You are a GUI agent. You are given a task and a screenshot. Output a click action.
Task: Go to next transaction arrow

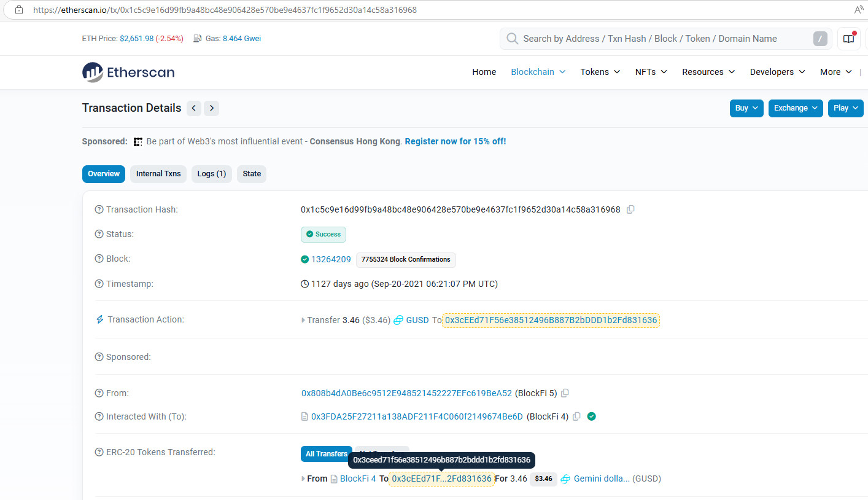pos(211,108)
